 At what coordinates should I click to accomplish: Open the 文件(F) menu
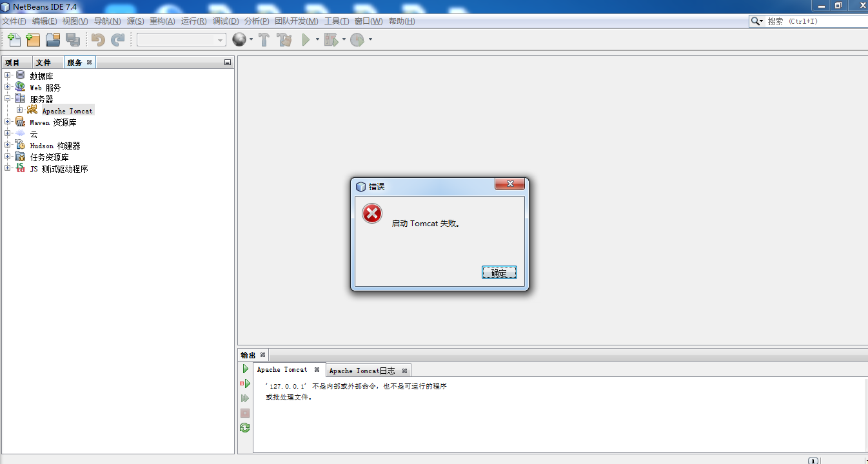[x=14, y=21]
